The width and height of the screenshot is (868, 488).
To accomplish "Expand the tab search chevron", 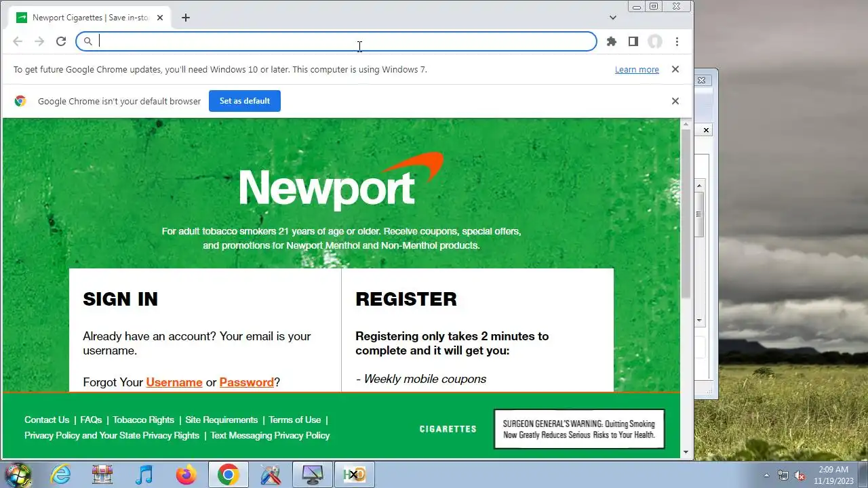I will 613,18.
